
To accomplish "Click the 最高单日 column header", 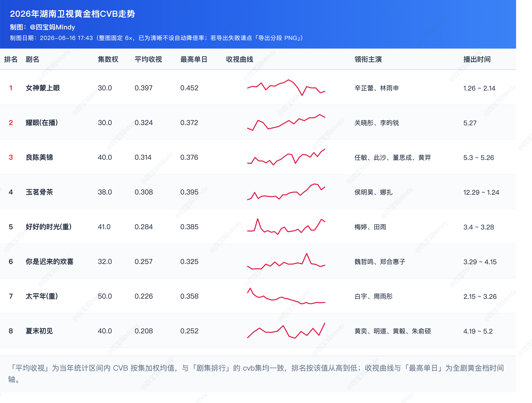I will point(194,59).
